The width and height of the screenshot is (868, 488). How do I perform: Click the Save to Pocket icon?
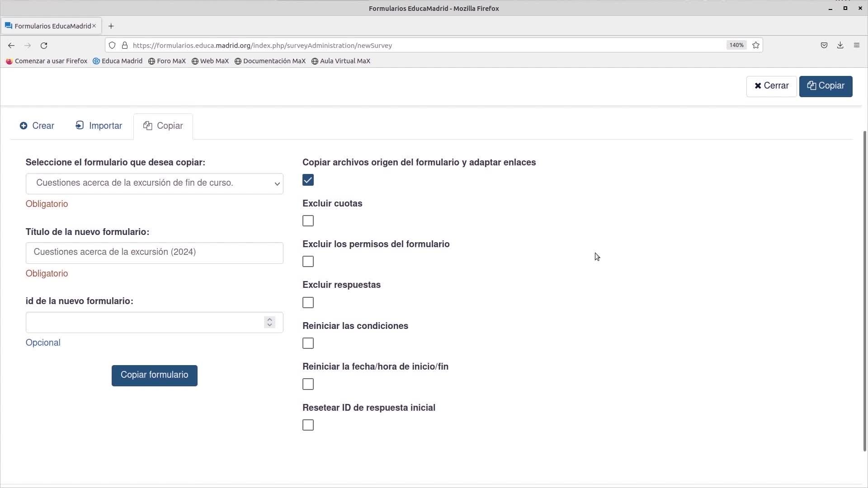point(824,45)
